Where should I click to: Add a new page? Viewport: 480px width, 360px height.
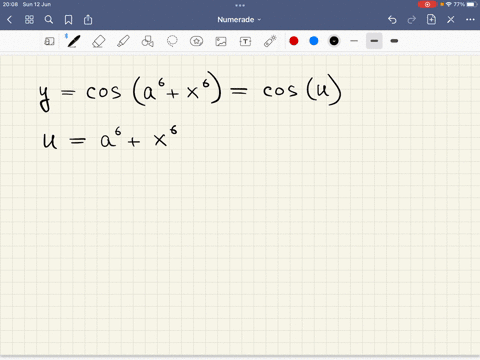431,19
